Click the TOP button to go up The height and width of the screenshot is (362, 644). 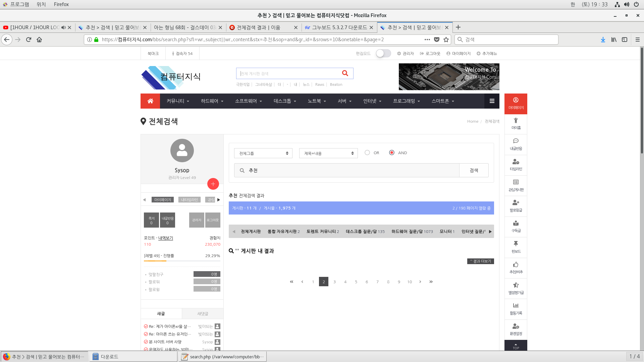click(516, 346)
